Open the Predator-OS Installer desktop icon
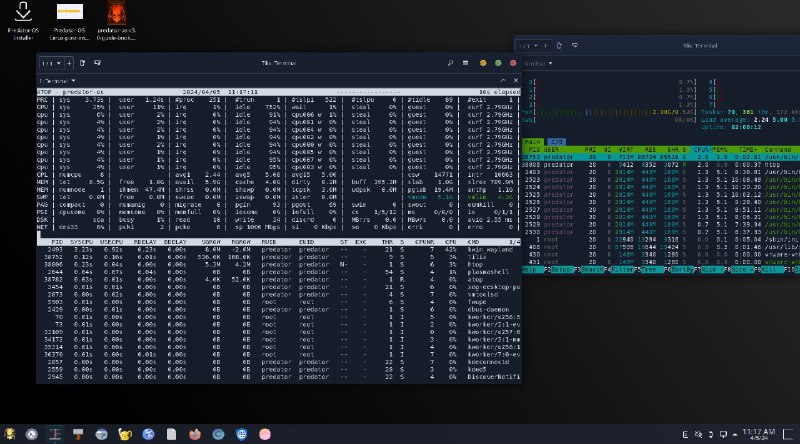The image size is (800, 444). (x=23, y=20)
